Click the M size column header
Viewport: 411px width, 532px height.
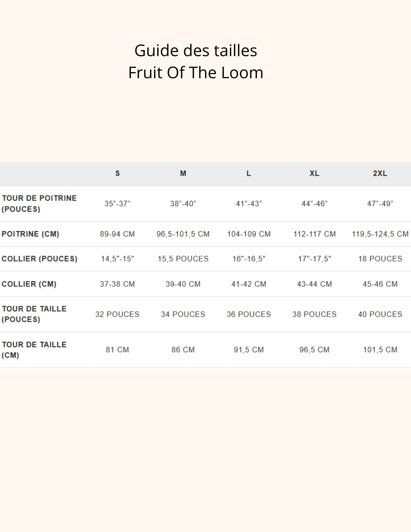(183, 173)
